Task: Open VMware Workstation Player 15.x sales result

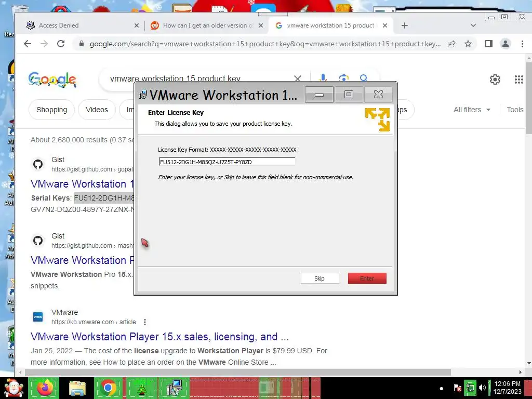Action: [160, 337]
